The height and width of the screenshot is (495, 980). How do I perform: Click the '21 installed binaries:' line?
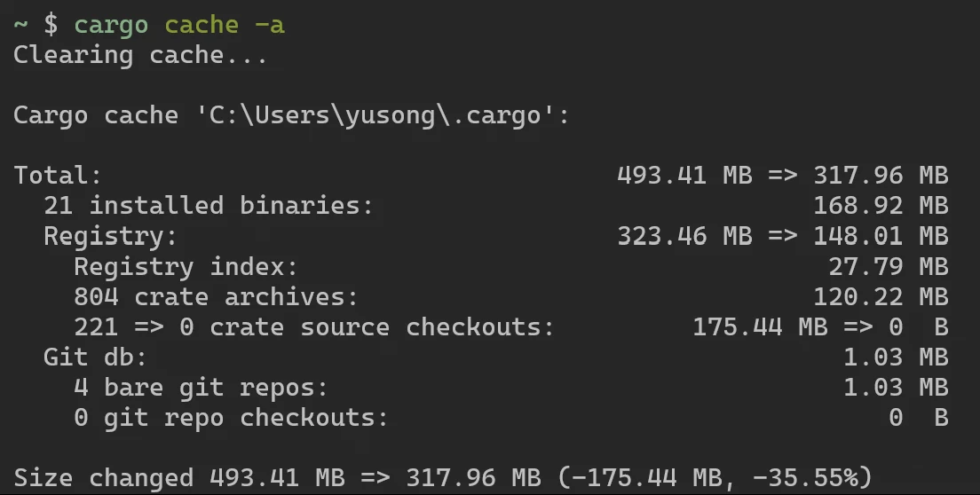click(x=209, y=206)
